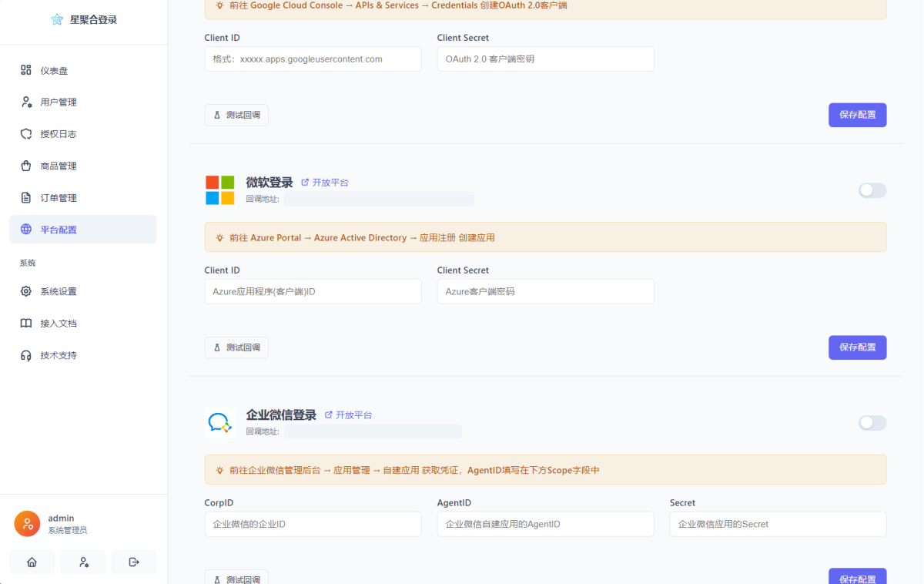Click the flask icon in Microsoft 测试回调 button
The width and height of the screenshot is (924, 584).
[217, 347]
